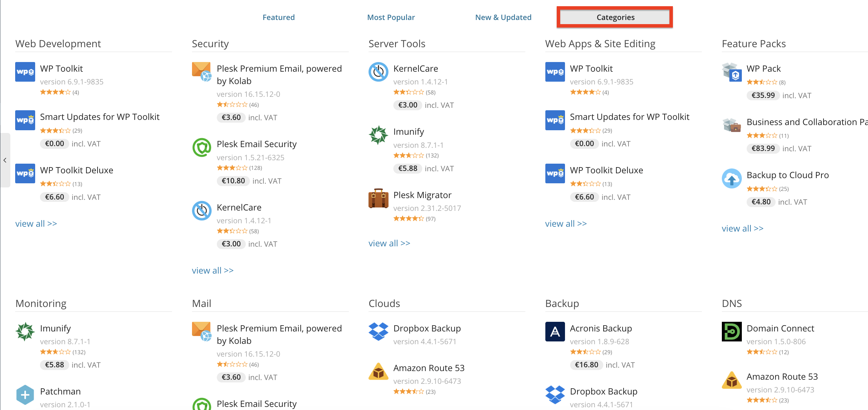Click 'version 1.8.9-628' text

(599, 341)
